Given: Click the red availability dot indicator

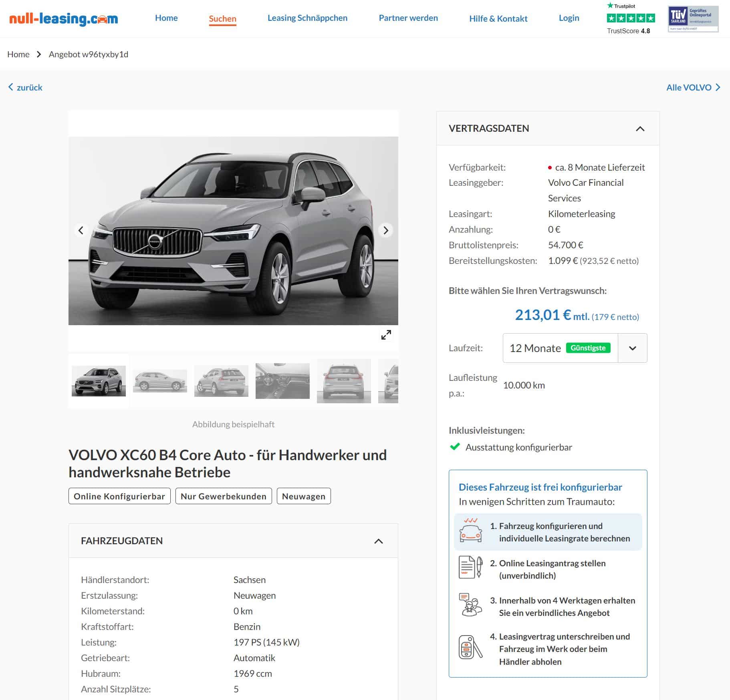Looking at the screenshot, I should click(550, 168).
